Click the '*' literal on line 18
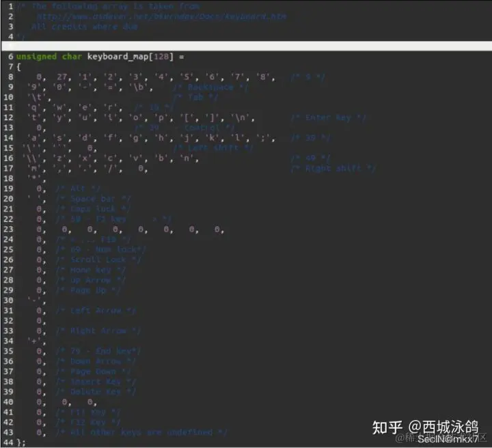The image size is (492, 448). coord(34,179)
